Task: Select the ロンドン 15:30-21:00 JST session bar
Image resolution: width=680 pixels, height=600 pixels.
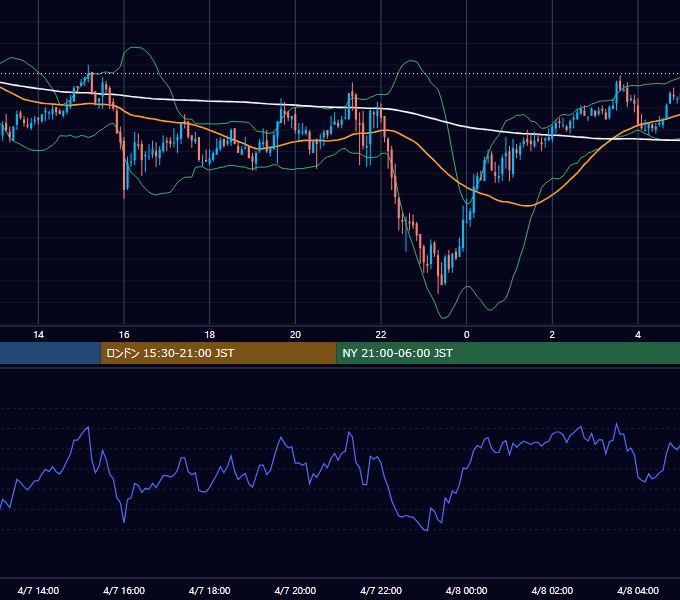Action: click(x=219, y=353)
